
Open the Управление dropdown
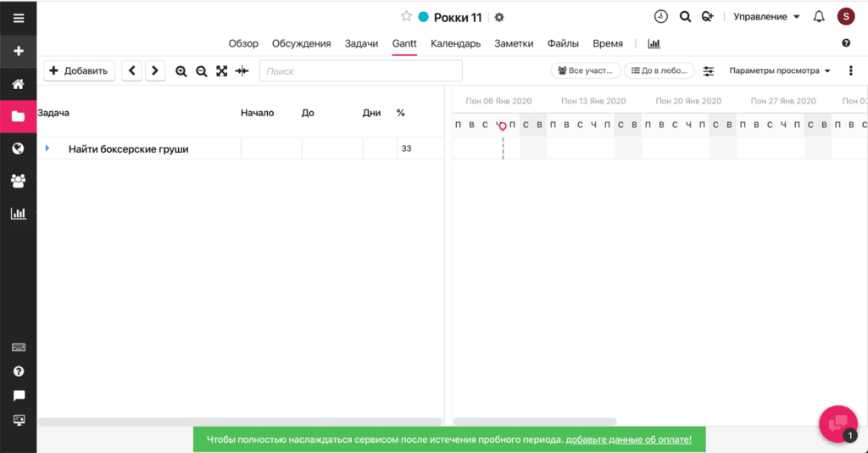pyautogui.click(x=766, y=17)
